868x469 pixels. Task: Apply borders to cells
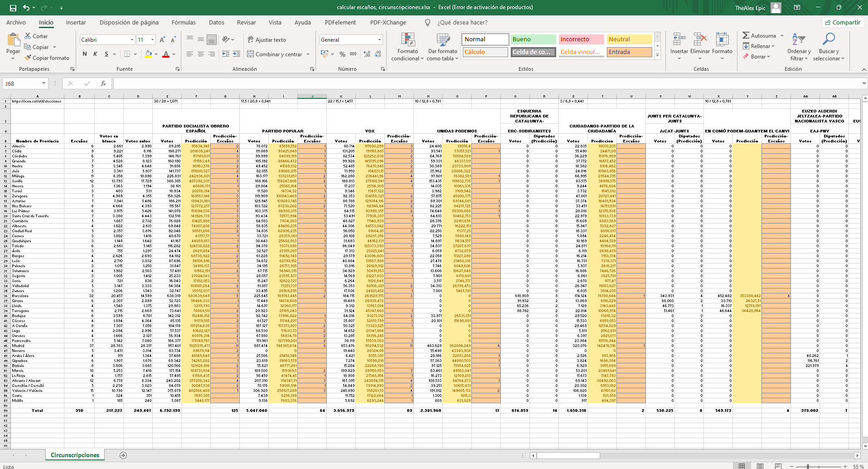tap(127, 54)
